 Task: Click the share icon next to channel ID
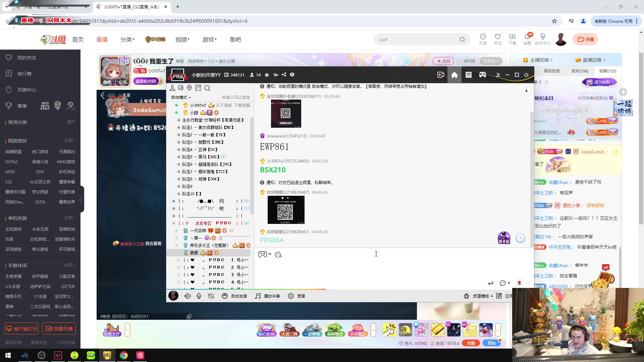point(284,75)
